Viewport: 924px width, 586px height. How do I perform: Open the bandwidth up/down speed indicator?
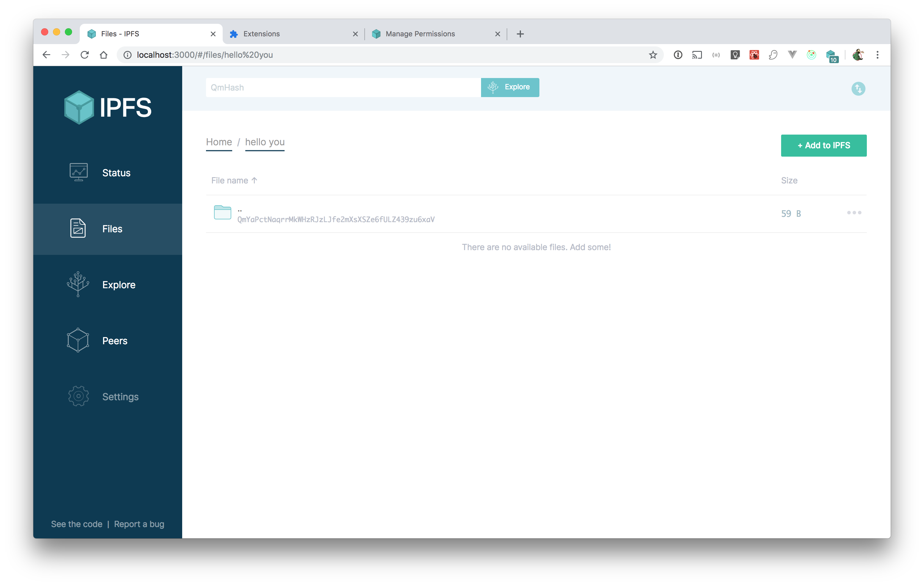[859, 89]
